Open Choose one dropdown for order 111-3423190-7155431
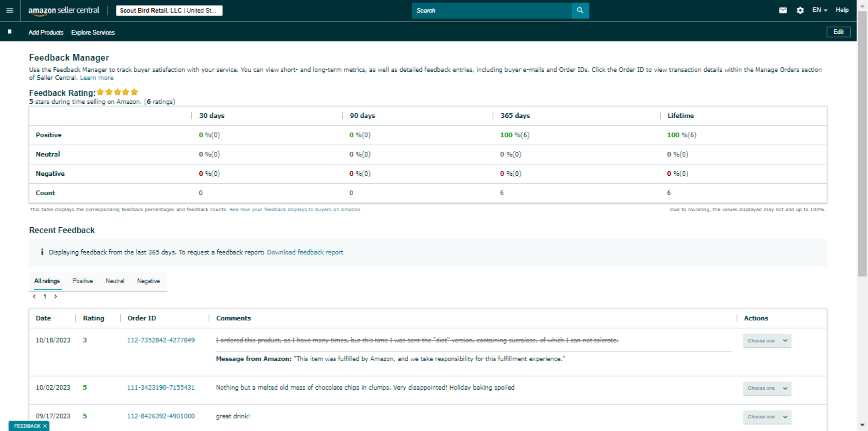Screen dimensions: 868x431 [x=767, y=388]
